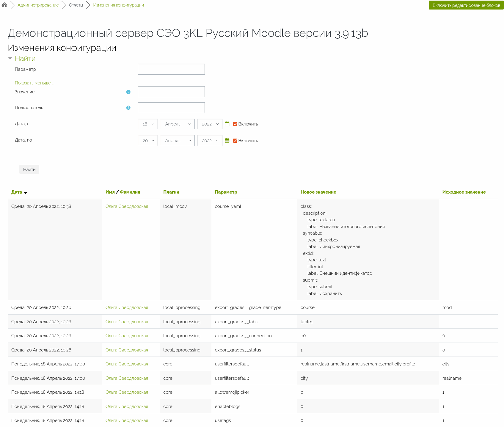Viewport: 504px width, 427px height.
Task: Uncheck Включить for the end date
Action: click(235, 141)
